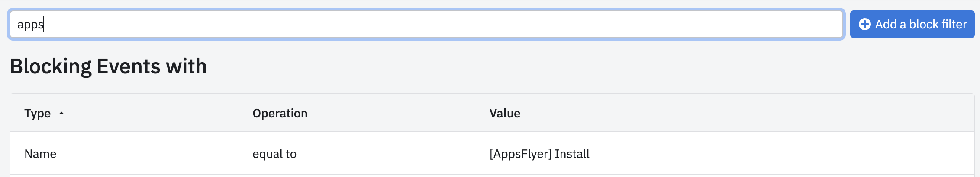Click the "Blocking Events with" heading

(108, 66)
